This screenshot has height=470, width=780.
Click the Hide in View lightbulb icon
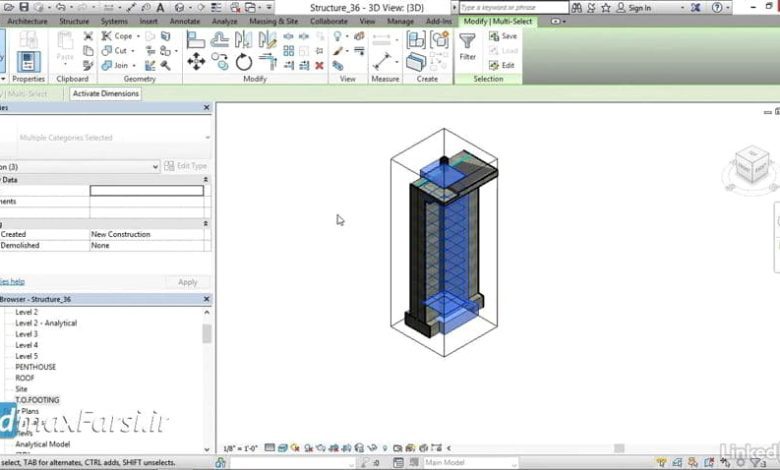[338, 36]
